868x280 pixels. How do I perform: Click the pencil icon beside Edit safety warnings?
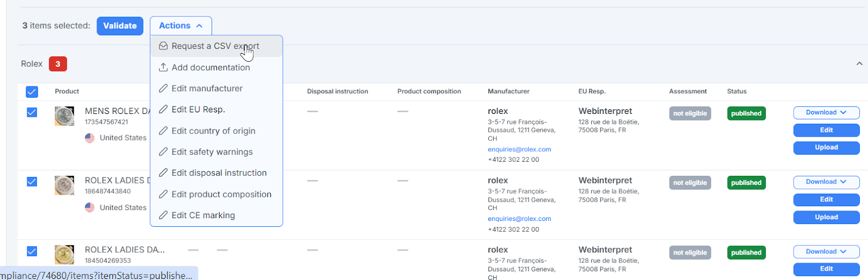[x=163, y=152]
